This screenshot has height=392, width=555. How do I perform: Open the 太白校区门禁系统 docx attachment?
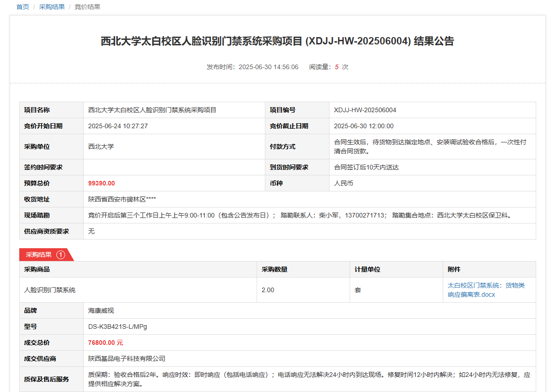tap(486, 290)
